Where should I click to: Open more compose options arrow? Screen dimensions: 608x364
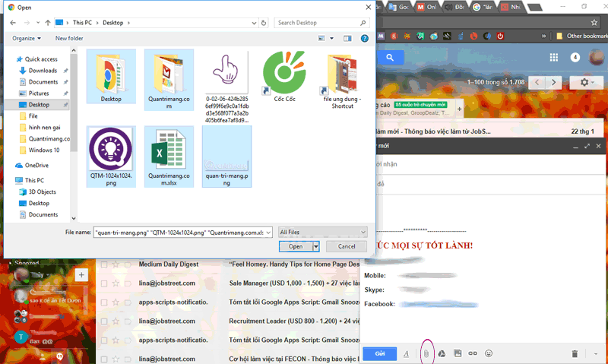tap(596, 353)
